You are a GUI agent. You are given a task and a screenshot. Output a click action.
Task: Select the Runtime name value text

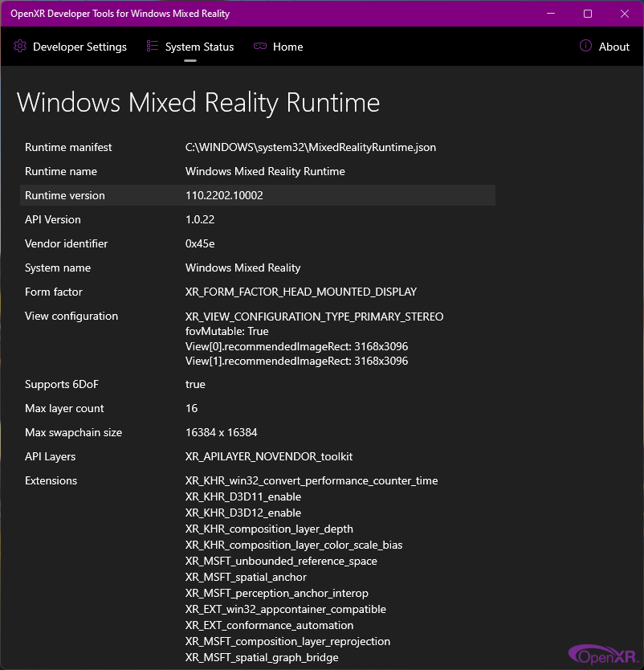pyautogui.click(x=265, y=172)
